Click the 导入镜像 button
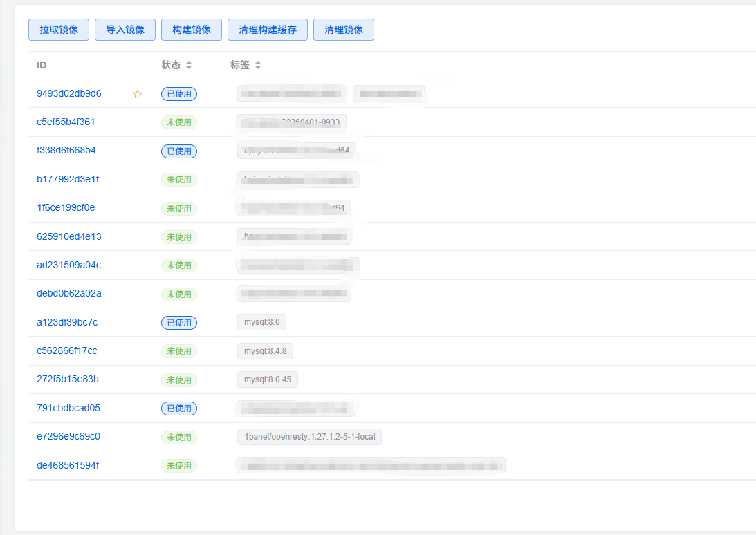The image size is (756, 535). click(x=125, y=30)
